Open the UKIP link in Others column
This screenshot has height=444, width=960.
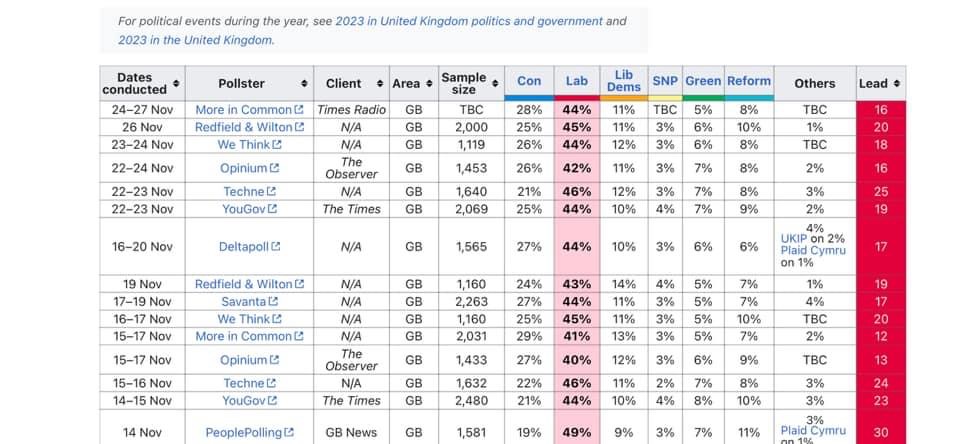click(794, 239)
